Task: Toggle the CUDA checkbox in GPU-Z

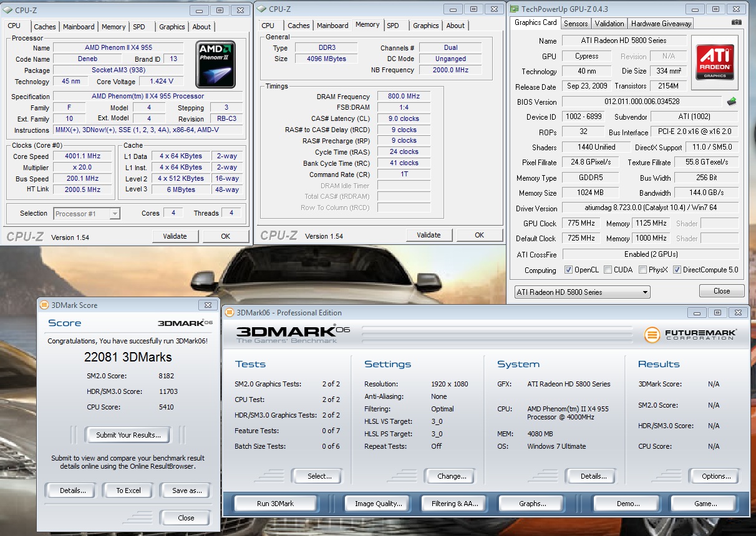Action: coord(607,270)
